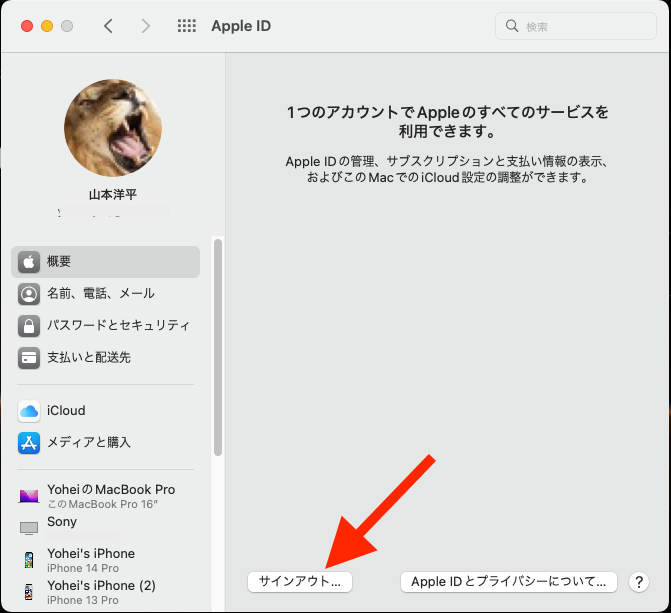This screenshot has width=671, height=613.
Task: Close window with red button
Action: pos(27,26)
